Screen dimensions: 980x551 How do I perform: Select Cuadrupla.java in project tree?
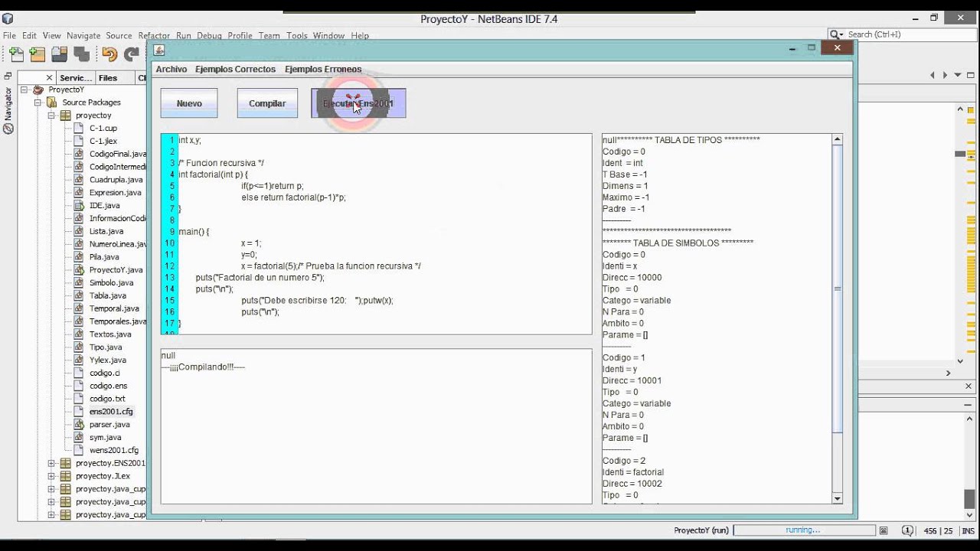(x=116, y=180)
